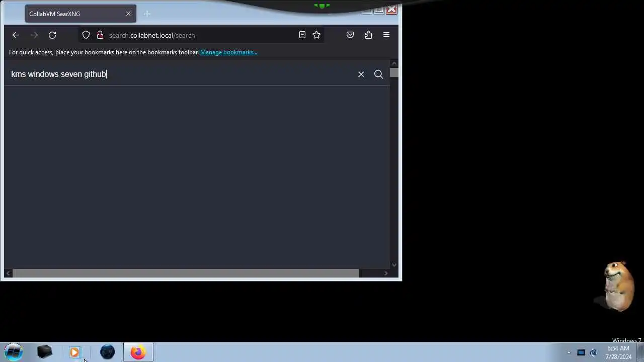Click the scroll right arrow
This screenshot has width=644, height=362.
click(x=386, y=273)
